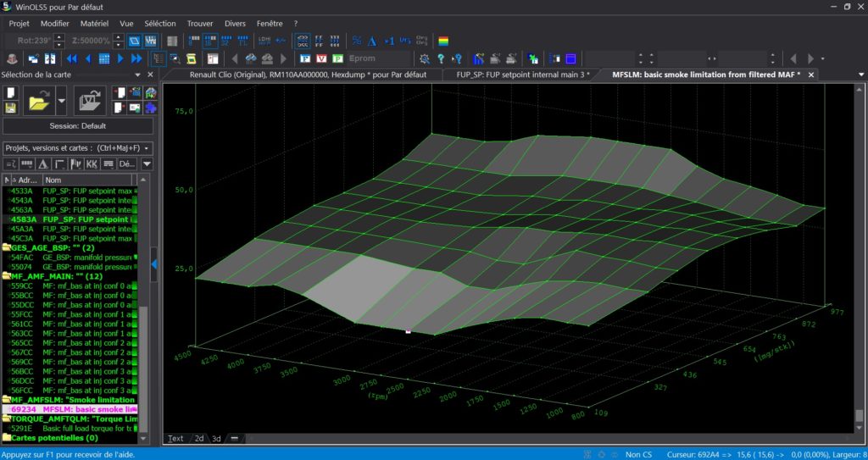This screenshot has height=460, width=868.
Task: Toggle 32-bit data width view
Action: coord(225,41)
